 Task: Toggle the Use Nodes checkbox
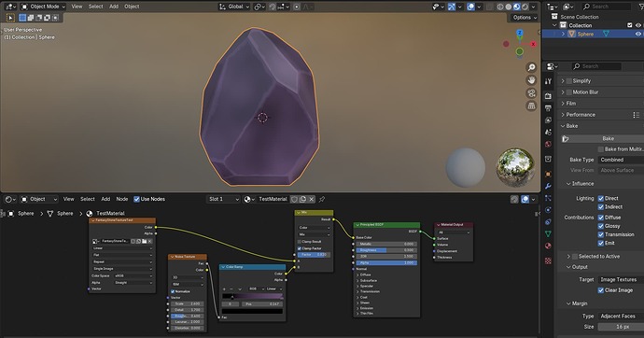tap(136, 199)
